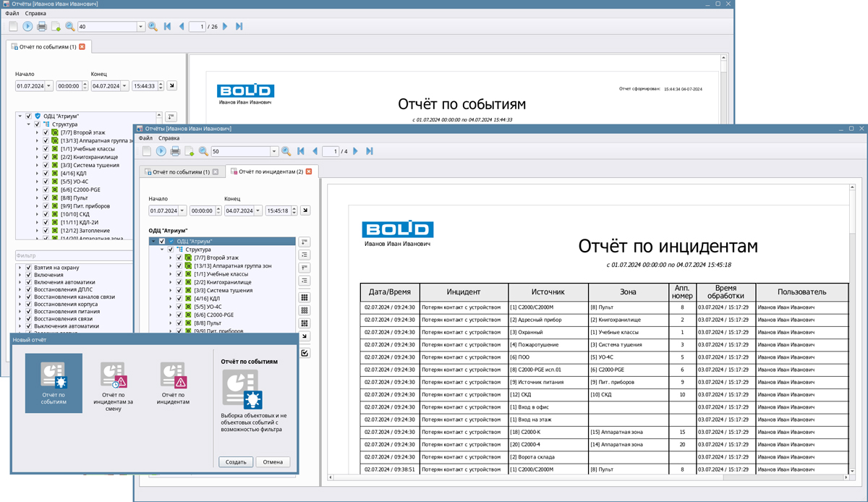The height and width of the screenshot is (502, 868).
Task: Open the zoom dropdown showing 50
Action: click(x=274, y=152)
